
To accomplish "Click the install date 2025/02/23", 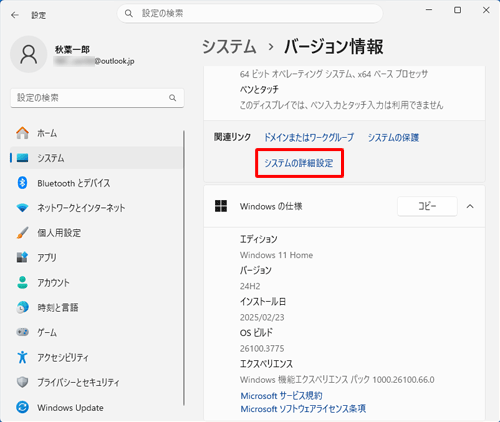I will click(262, 317).
